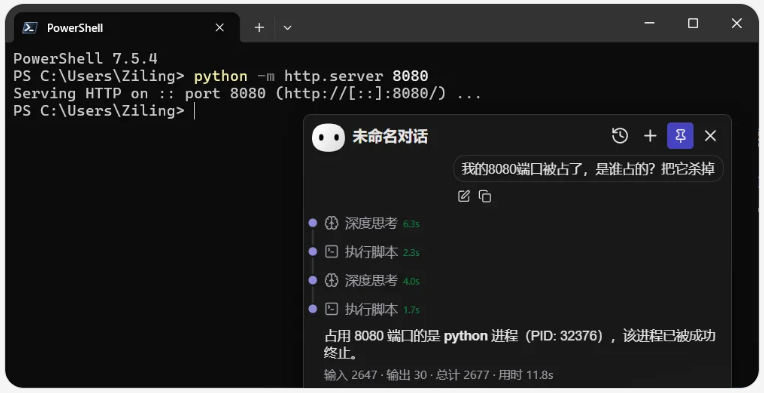Image resolution: width=764 pixels, height=393 pixels.
Task: Open a new terminal tab
Action: [x=259, y=28]
